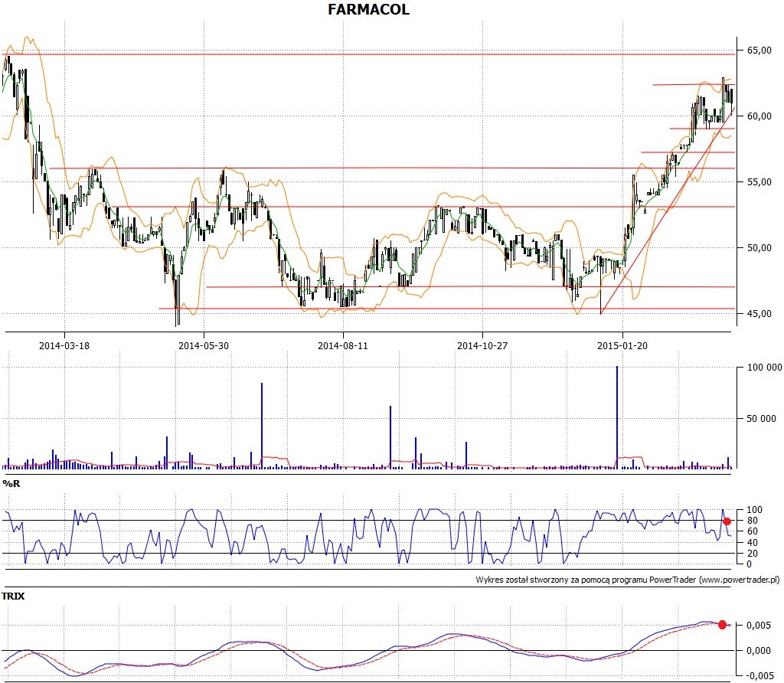Click the 2015-01-20 date label
Viewport: 784px width, 683px height.
tap(622, 345)
